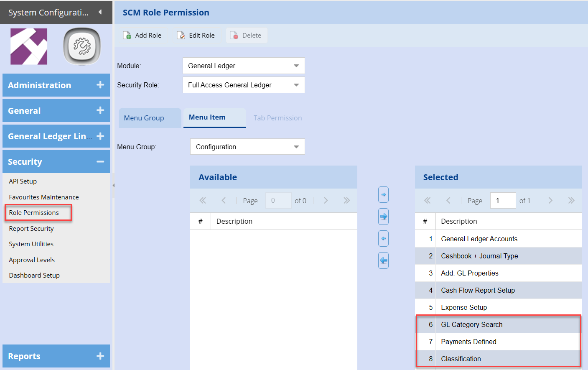Image resolution: width=588 pixels, height=370 pixels.
Task: Go to previous page in Selected list
Action: [x=448, y=201]
